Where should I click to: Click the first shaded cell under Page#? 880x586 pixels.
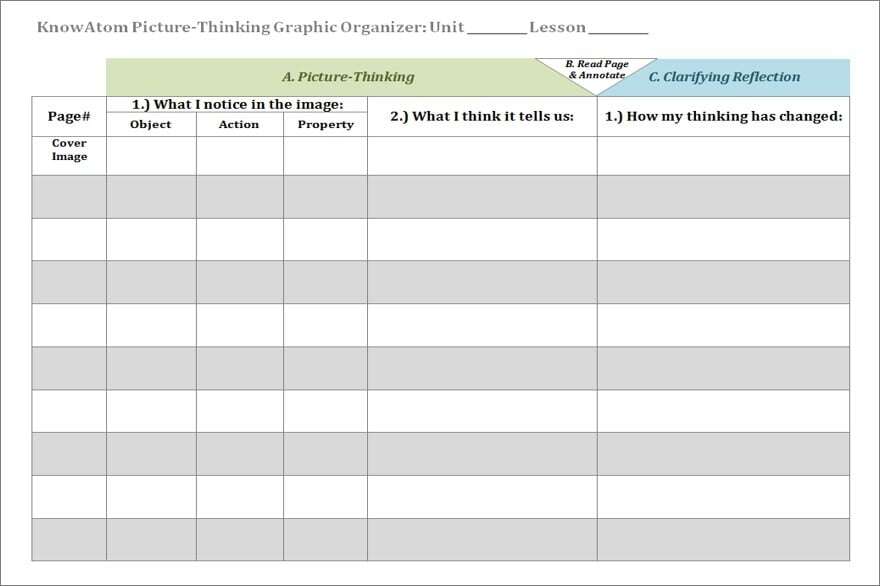[x=67, y=197]
